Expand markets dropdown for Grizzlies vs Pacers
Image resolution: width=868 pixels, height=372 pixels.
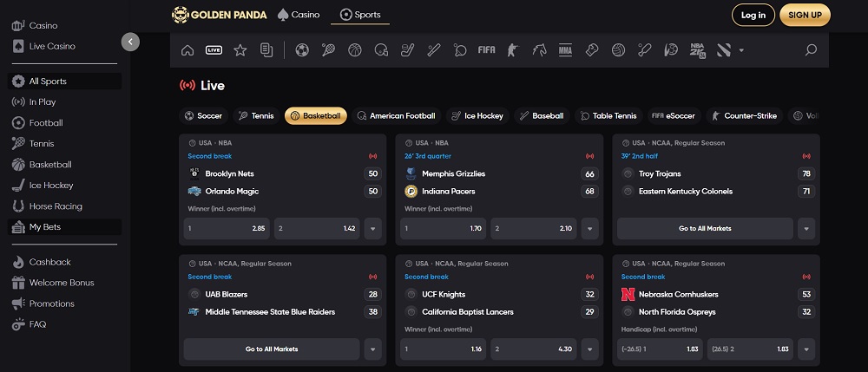click(589, 228)
